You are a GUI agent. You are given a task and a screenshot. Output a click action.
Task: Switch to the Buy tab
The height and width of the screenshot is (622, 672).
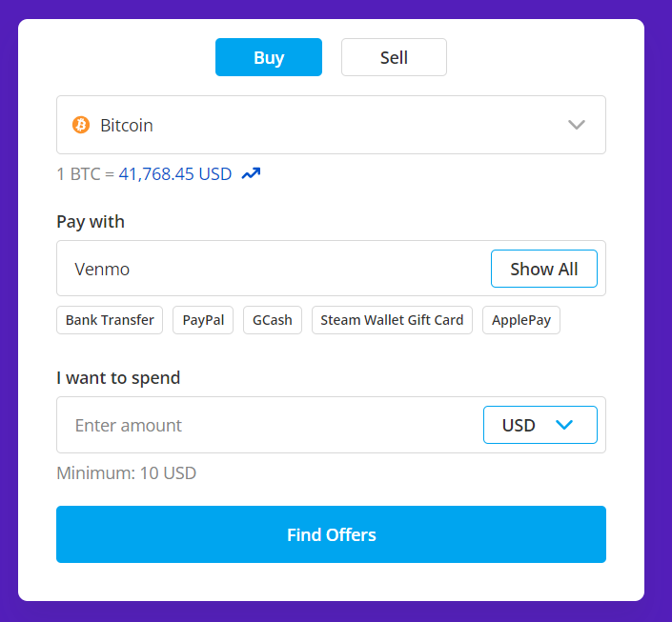pos(268,57)
